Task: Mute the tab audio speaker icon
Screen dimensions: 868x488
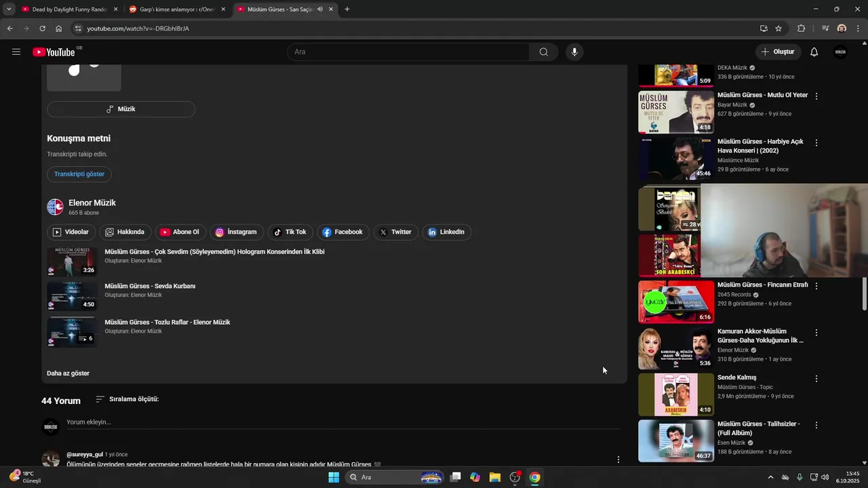Action: 319,9
